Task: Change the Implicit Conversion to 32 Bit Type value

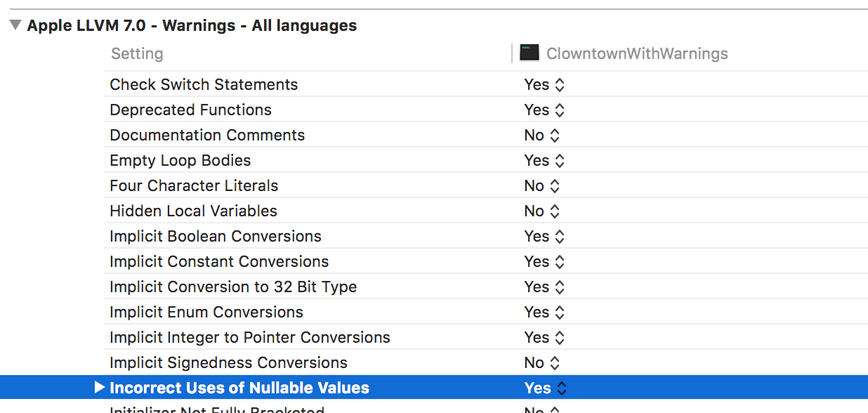Action: click(x=544, y=287)
